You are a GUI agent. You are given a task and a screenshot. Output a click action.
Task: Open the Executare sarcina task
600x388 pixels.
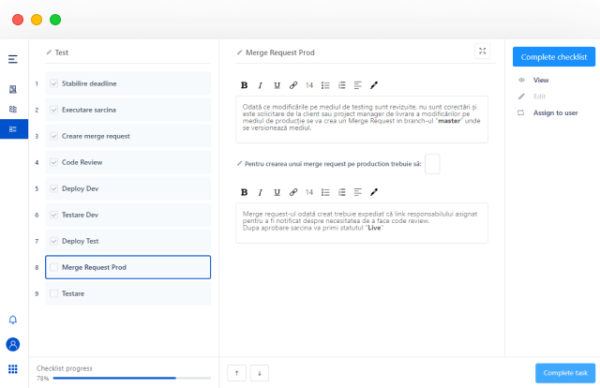[x=128, y=110]
